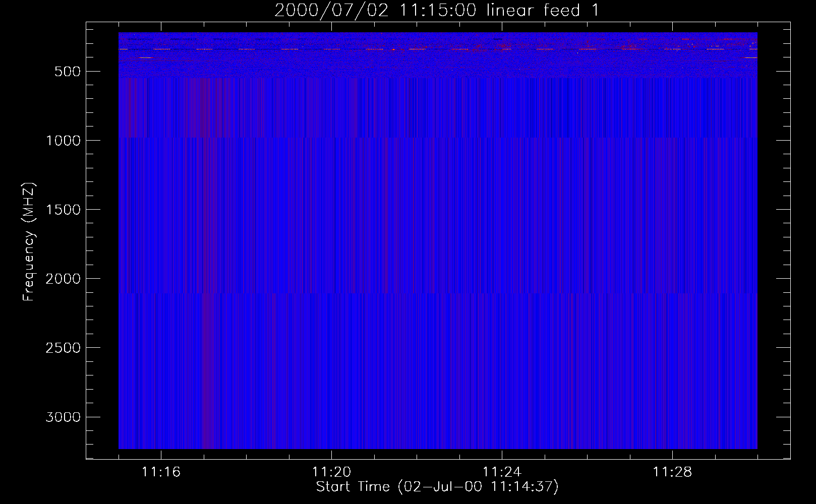Click the 1000 frequency tick label
The height and width of the screenshot is (504, 816).
coord(63,141)
